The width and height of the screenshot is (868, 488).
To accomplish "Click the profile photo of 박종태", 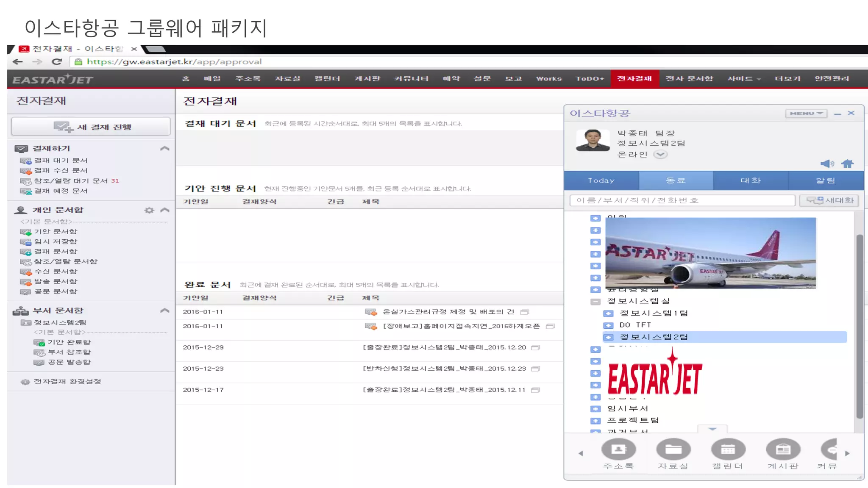I will point(593,141).
